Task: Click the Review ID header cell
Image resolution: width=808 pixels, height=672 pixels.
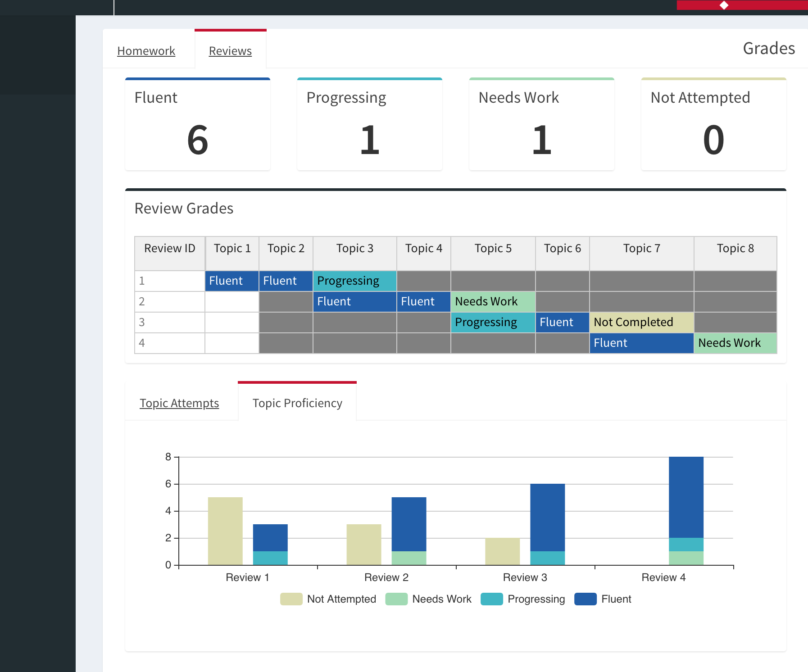Action: pos(169,248)
